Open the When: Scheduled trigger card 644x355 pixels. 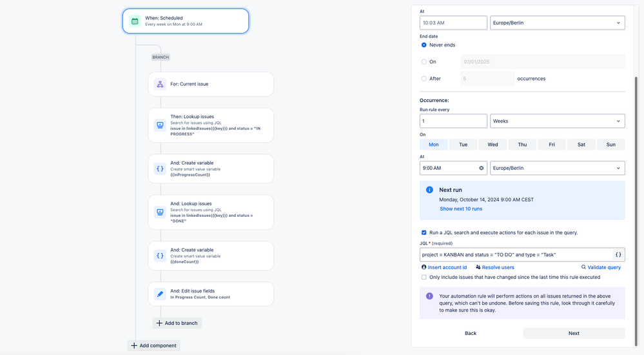point(186,21)
